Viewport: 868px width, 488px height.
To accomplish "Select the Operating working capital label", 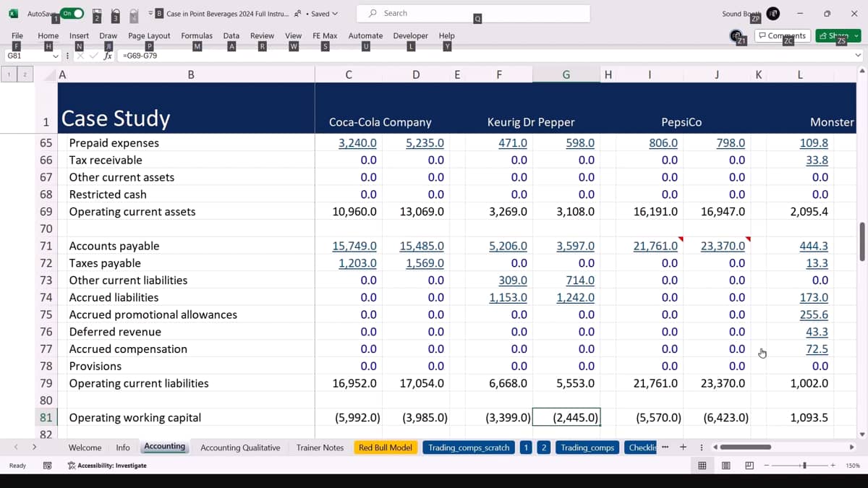I will click(135, 418).
